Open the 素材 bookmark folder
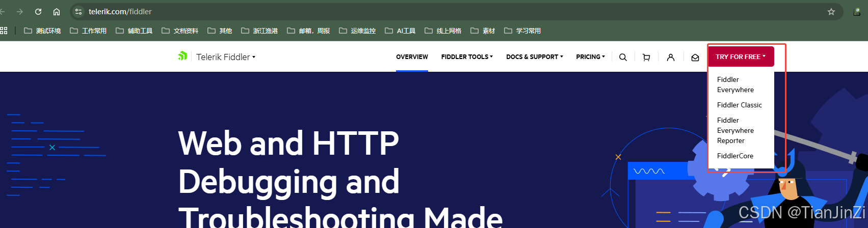 tap(483, 31)
